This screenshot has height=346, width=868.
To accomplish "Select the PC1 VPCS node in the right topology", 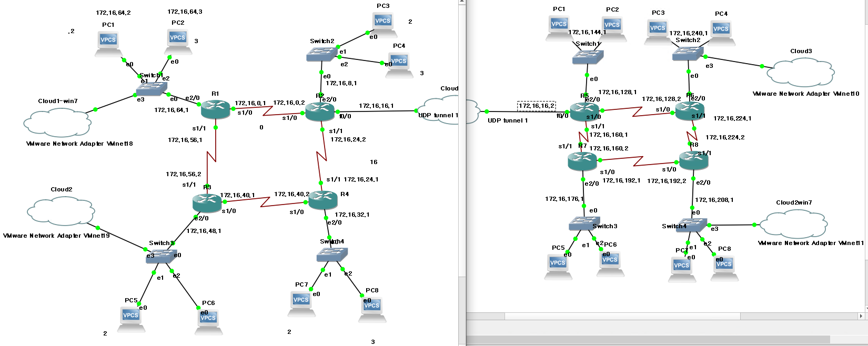I will tap(559, 28).
